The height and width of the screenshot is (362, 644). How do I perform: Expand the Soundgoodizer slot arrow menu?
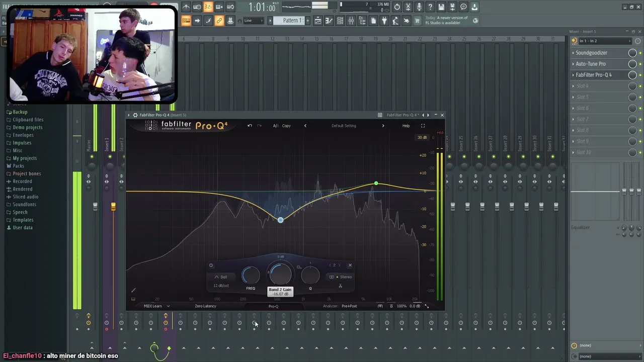point(573,53)
